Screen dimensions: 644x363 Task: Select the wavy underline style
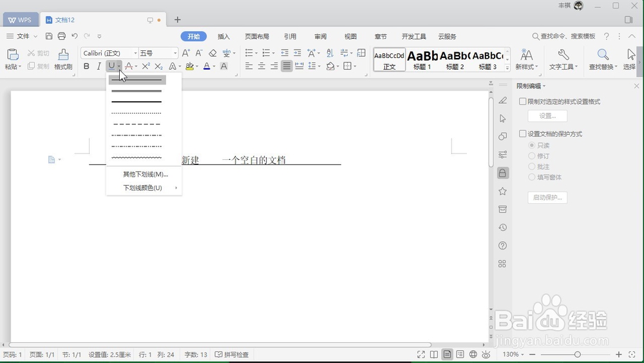[137, 157]
